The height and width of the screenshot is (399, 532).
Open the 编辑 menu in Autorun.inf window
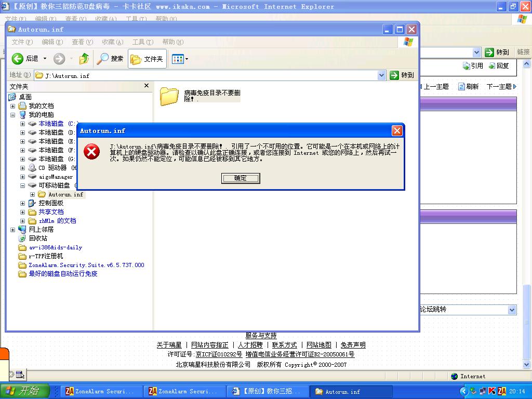pos(52,42)
